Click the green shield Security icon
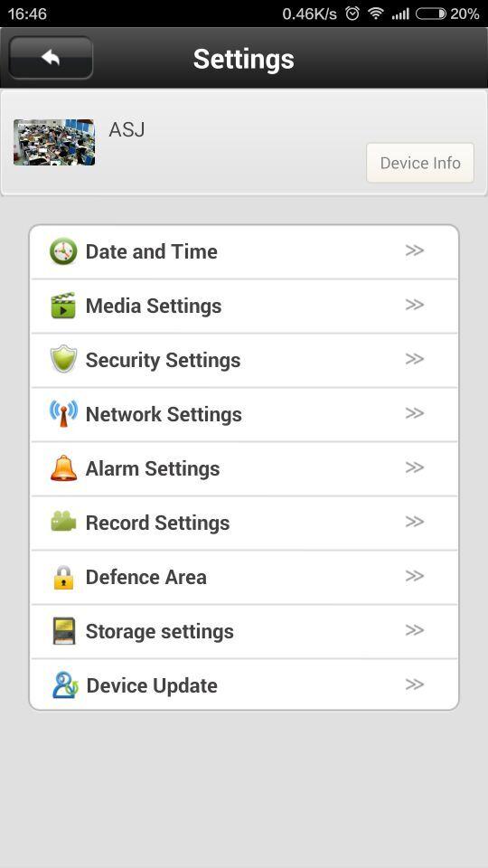488x868 pixels. 63,359
